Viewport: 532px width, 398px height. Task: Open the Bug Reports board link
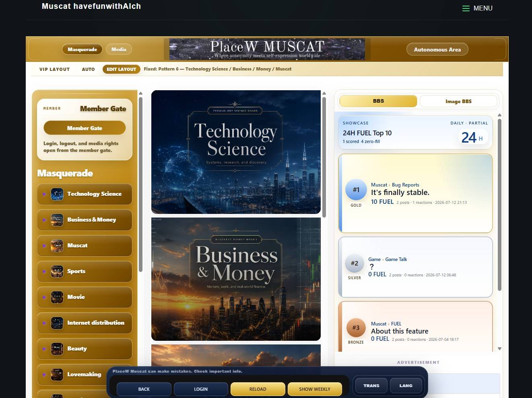pos(406,185)
